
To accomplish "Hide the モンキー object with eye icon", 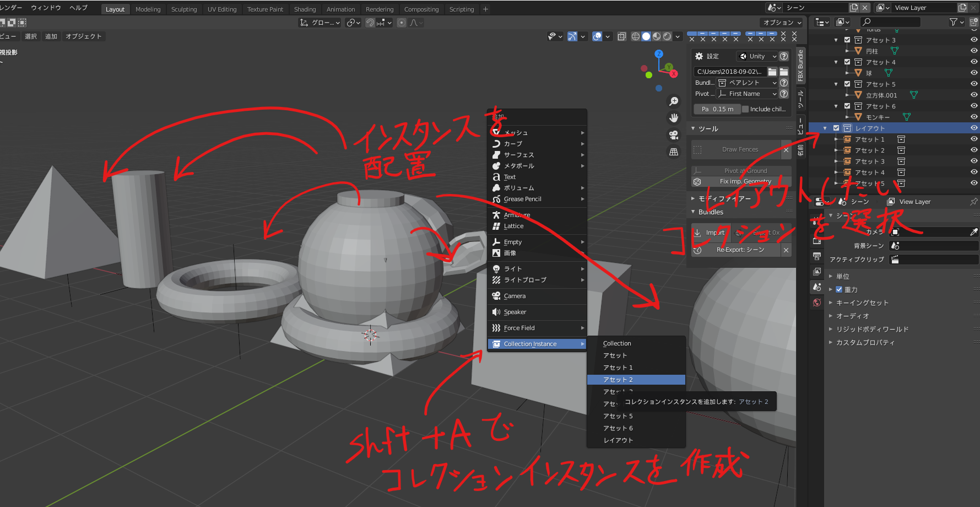I will tap(973, 117).
